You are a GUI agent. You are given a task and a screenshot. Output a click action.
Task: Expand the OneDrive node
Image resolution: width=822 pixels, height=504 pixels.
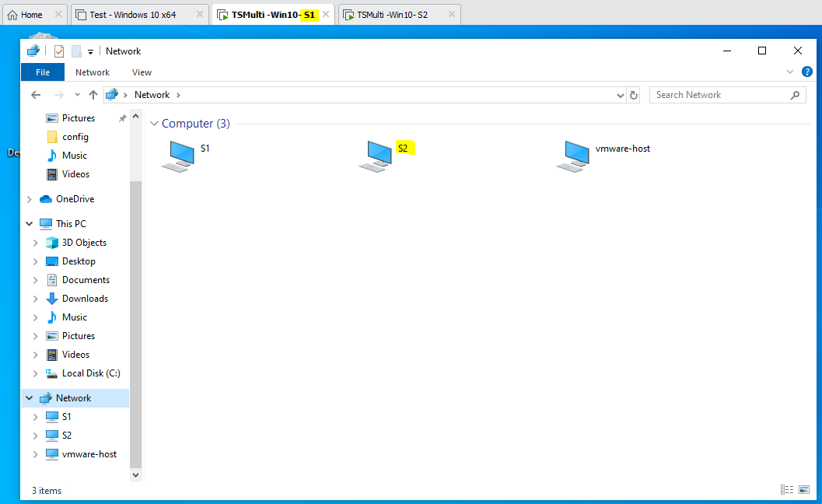[30, 199]
